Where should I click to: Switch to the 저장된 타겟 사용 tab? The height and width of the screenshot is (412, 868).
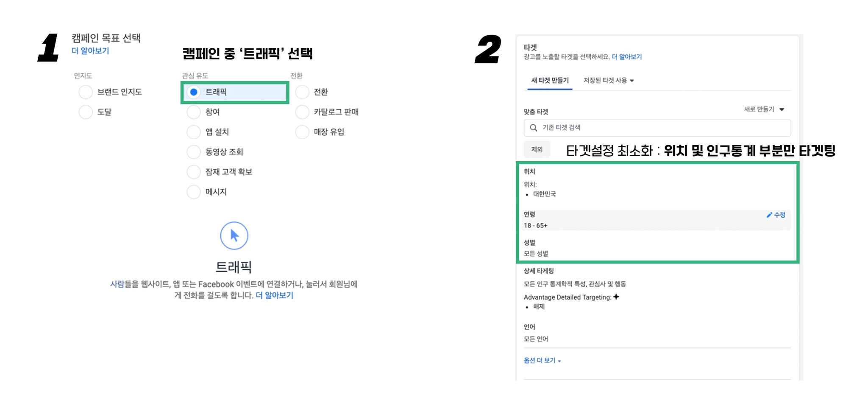coord(605,81)
